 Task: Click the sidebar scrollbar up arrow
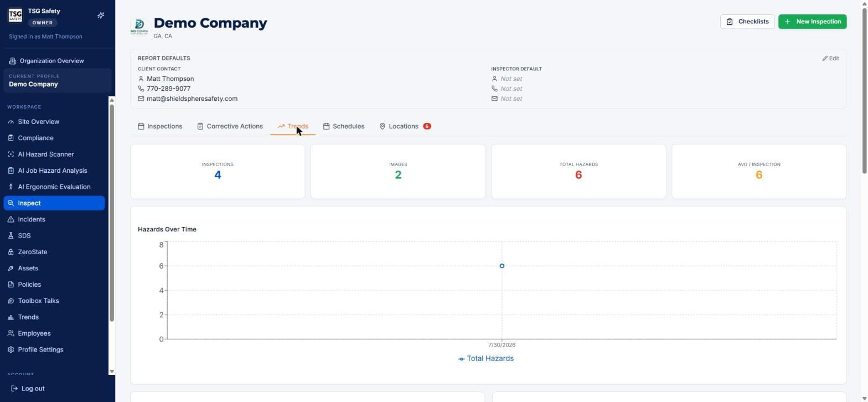click(x=112, y=101)
